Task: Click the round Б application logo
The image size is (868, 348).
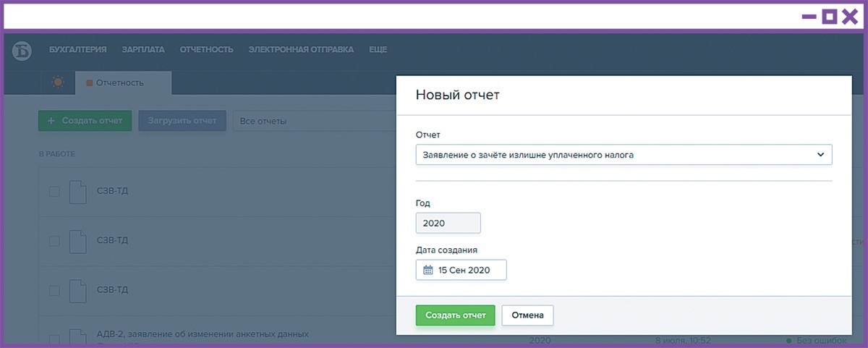Action: pos(23,50)
